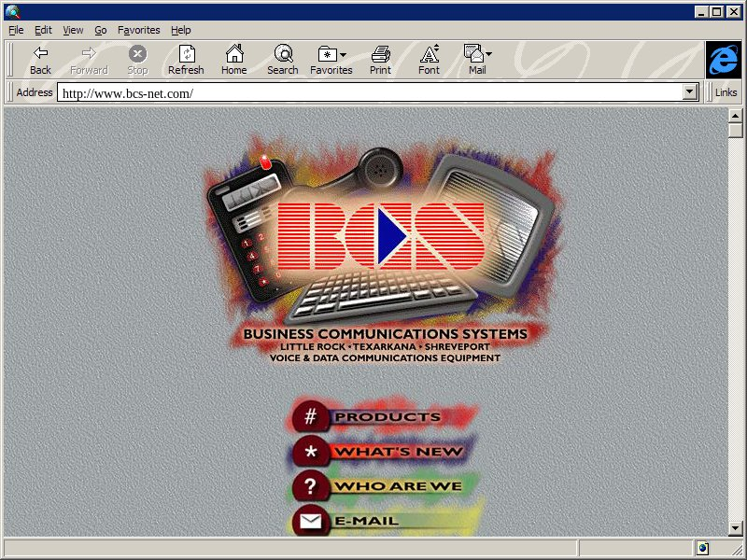Follow the PRODUCTS link on the page
This screenshot has width=747, height=560.
pos(385,417)
